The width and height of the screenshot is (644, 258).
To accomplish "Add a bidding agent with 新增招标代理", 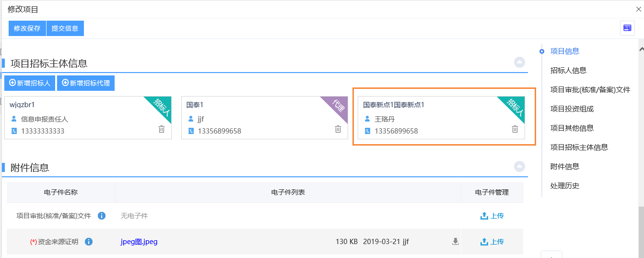I will (86, 83).
